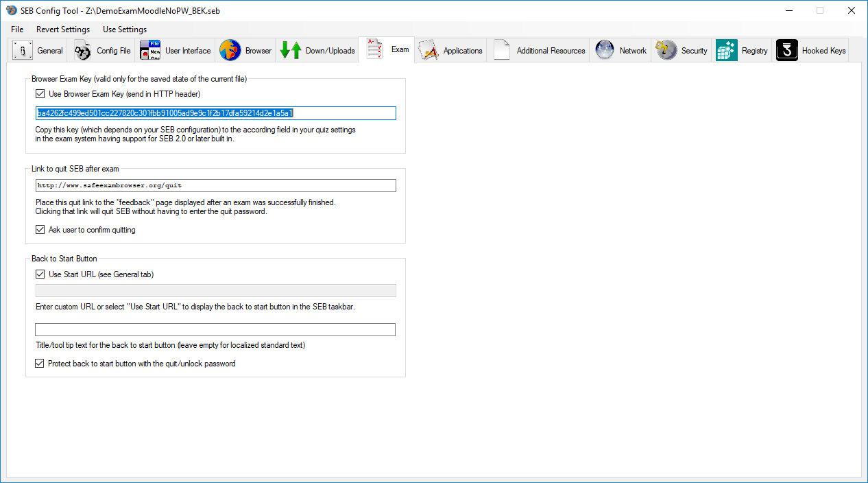Click the disabled custom URL field
868x483 pixels.
pos(215,291)
